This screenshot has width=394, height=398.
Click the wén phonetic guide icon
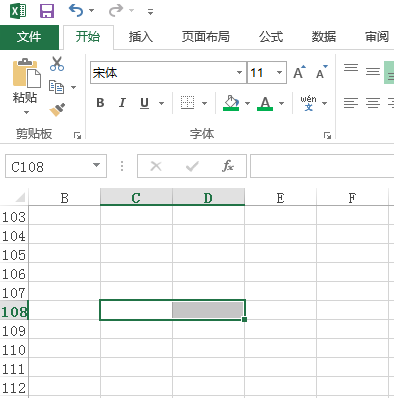pos(308,103)
